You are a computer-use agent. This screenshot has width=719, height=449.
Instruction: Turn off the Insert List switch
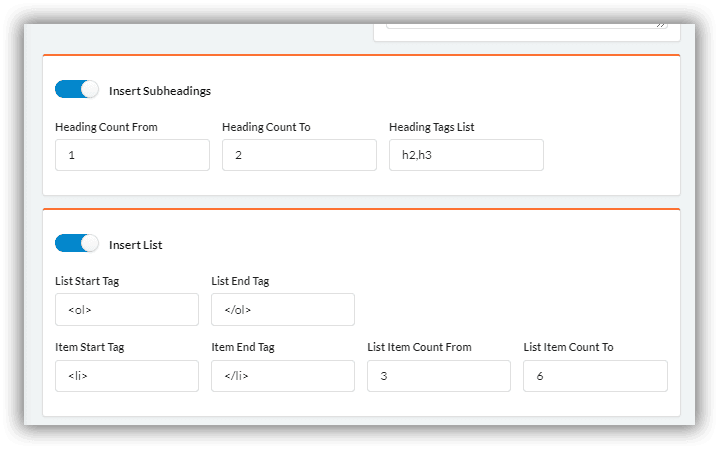[77, 244]
